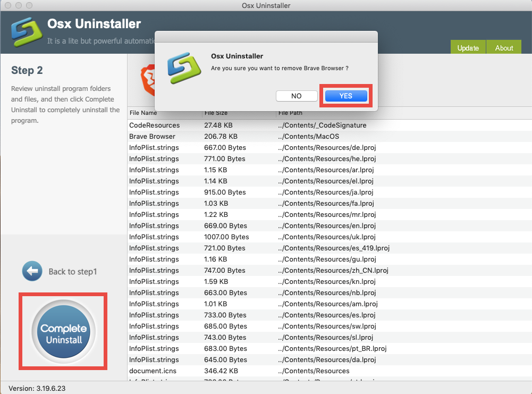The image size is (532, 394).
Task: Cancel removal by clicking NO
Action: [297, 96]
